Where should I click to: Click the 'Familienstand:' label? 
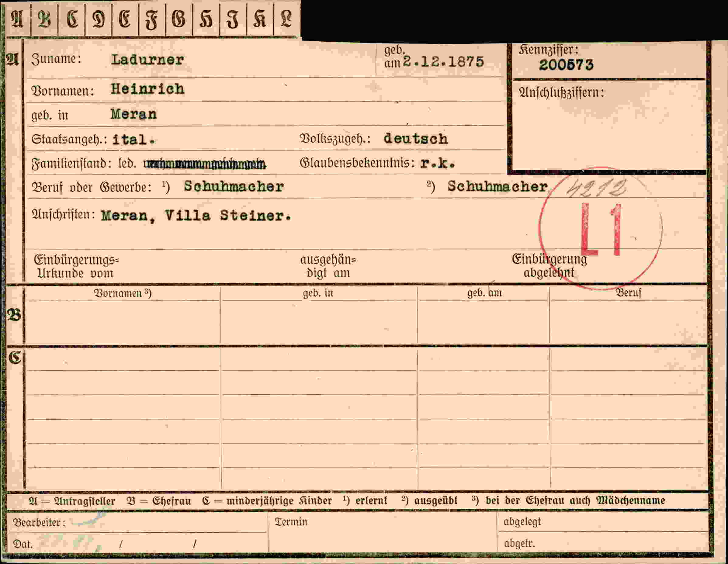(x=71, y=164)
